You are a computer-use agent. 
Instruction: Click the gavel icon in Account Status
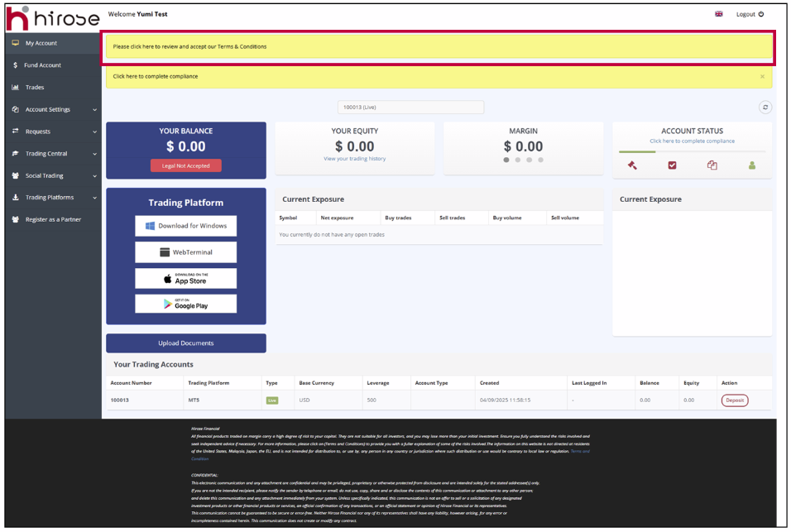632,165
